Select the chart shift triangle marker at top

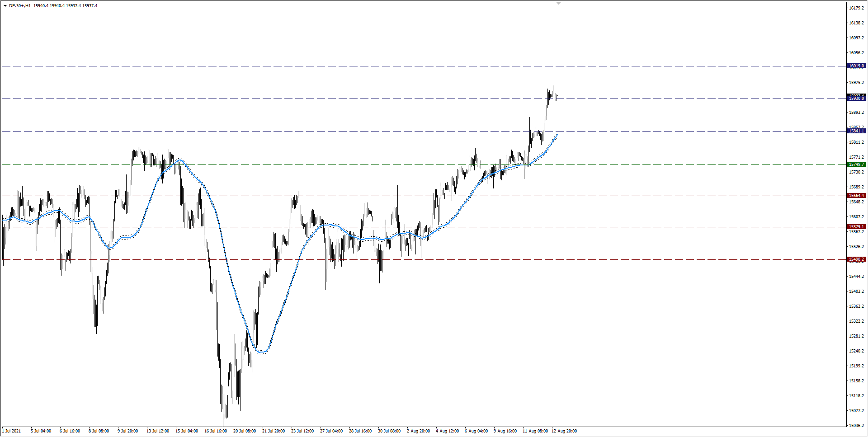coord(559,3)
